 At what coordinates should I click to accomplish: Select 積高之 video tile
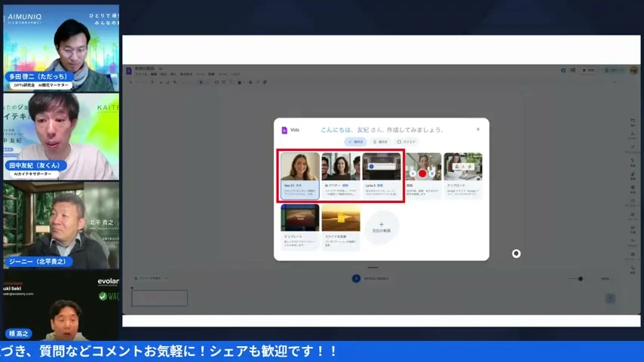61,305
